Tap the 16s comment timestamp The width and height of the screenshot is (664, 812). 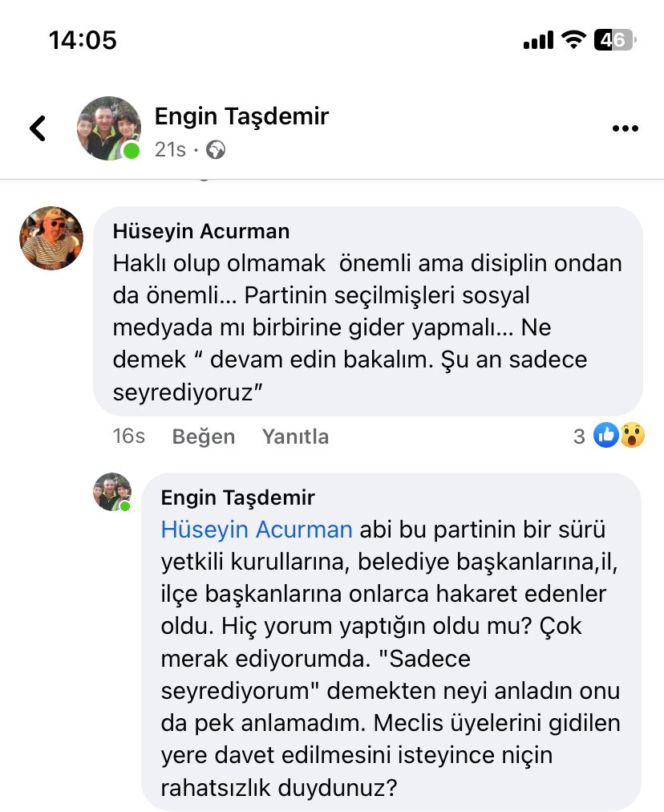128,436
